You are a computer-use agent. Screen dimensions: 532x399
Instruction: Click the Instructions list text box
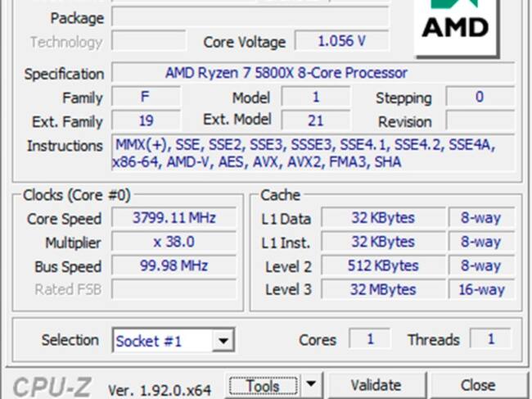click(x=313, y=153)
